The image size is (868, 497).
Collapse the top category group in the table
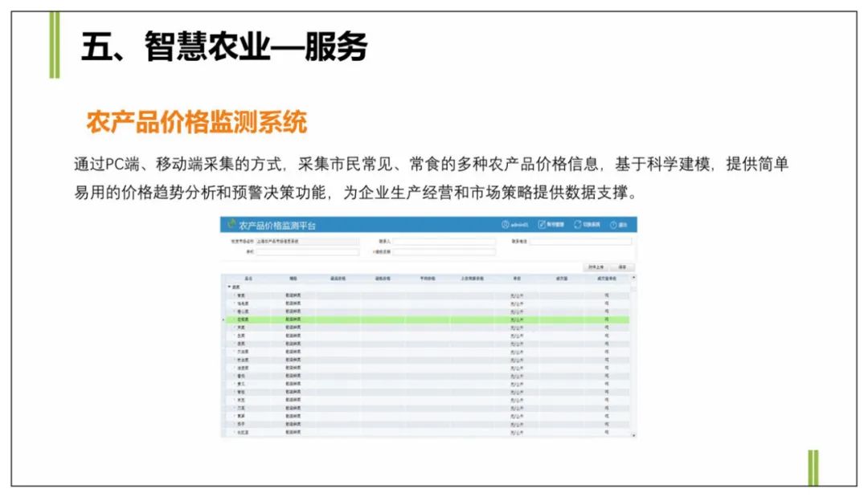pos(229,287)
